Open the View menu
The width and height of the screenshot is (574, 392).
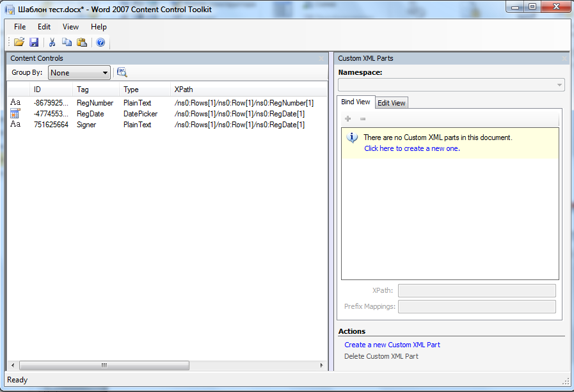pyautogui.click(x=70, y=27)
